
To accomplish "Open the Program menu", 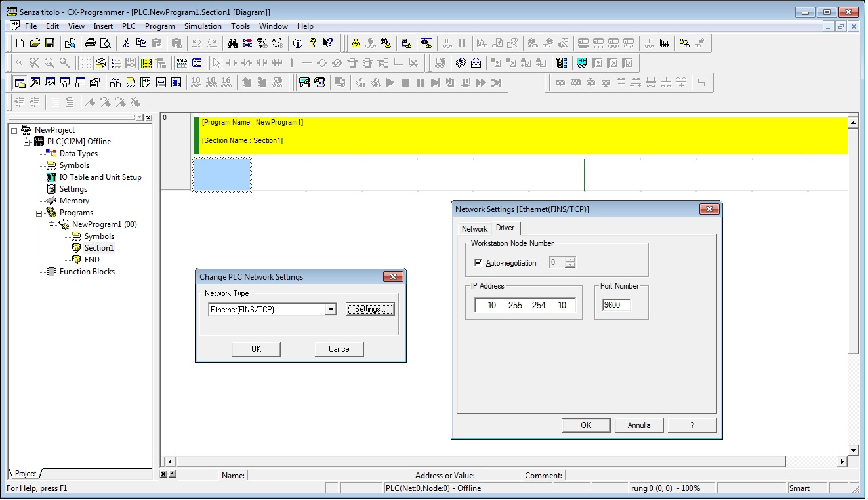I will click(x=160, y=26).
